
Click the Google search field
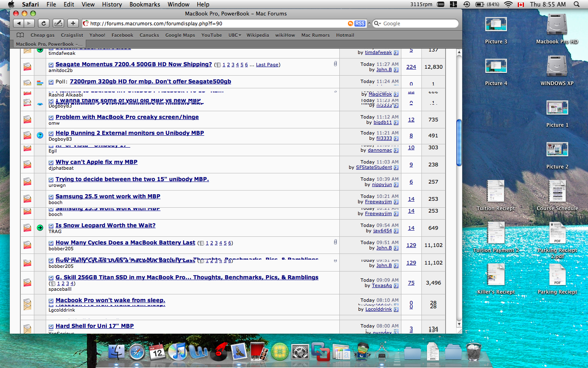pos(415,24)
